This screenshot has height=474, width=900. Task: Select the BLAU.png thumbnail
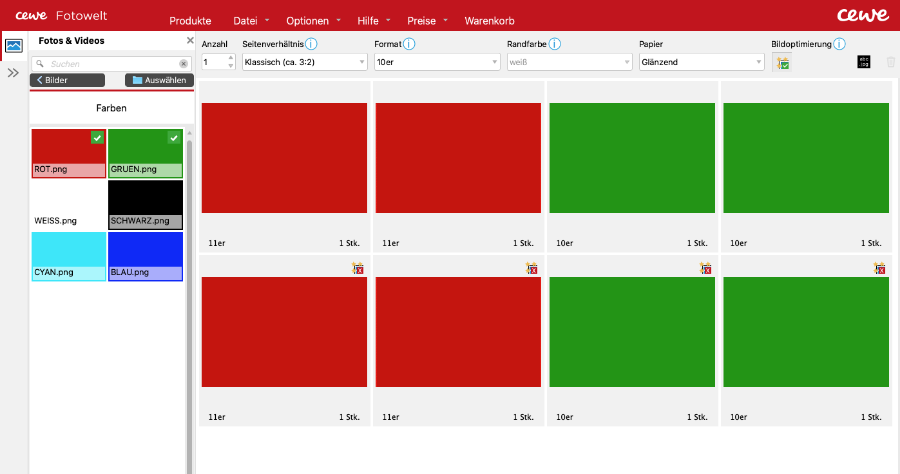pyautogui.click(x=145, y=257)
